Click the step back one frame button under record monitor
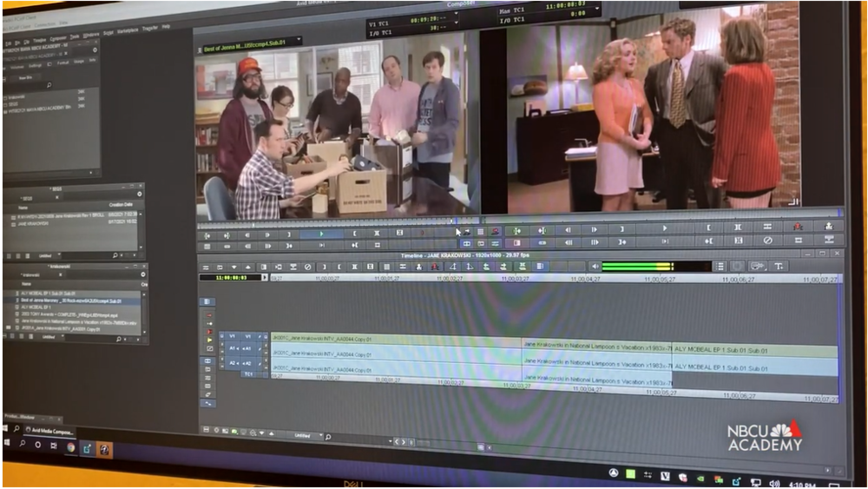Screen dimensions: 868x489 pos(568,229)
